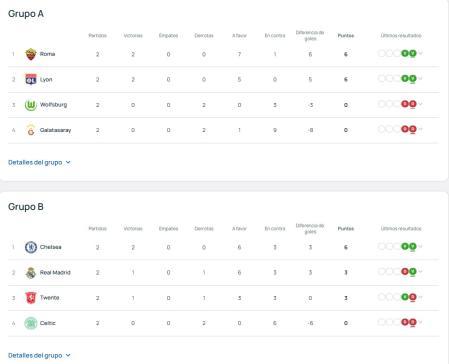The image size is (449, 364).
Task: Click Celtic's latest underlined red result indicator
Action: click(x=413, y=322)
